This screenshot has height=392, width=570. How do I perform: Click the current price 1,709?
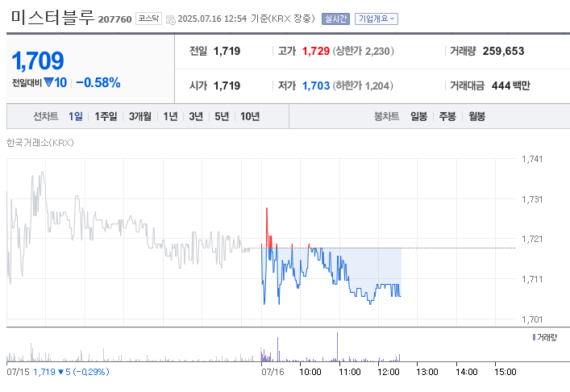pyautogui.click(x=38, y=60)
